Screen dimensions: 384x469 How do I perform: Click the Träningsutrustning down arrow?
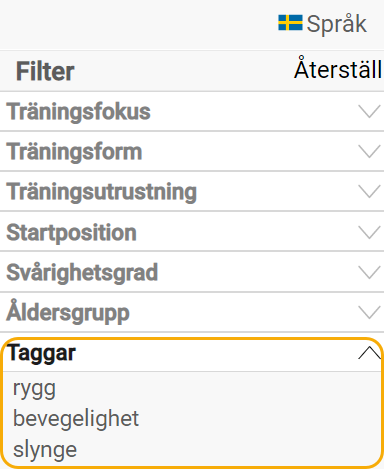coord(369,192)
